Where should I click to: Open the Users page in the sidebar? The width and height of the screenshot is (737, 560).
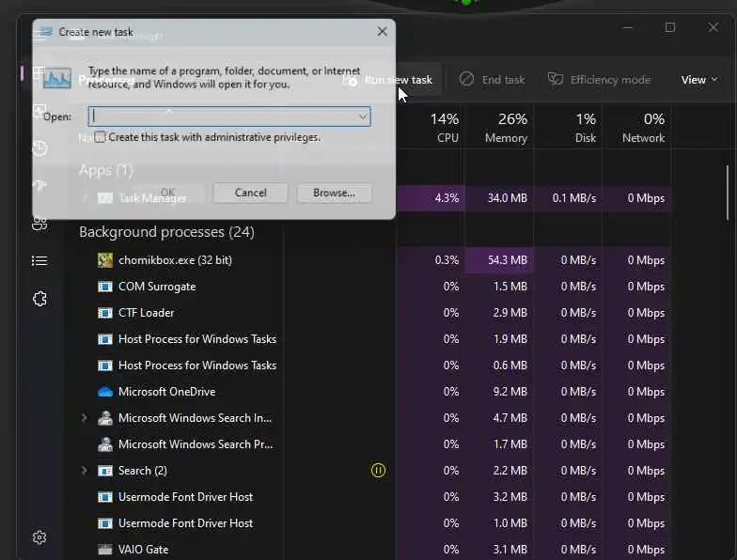[39, 224]
